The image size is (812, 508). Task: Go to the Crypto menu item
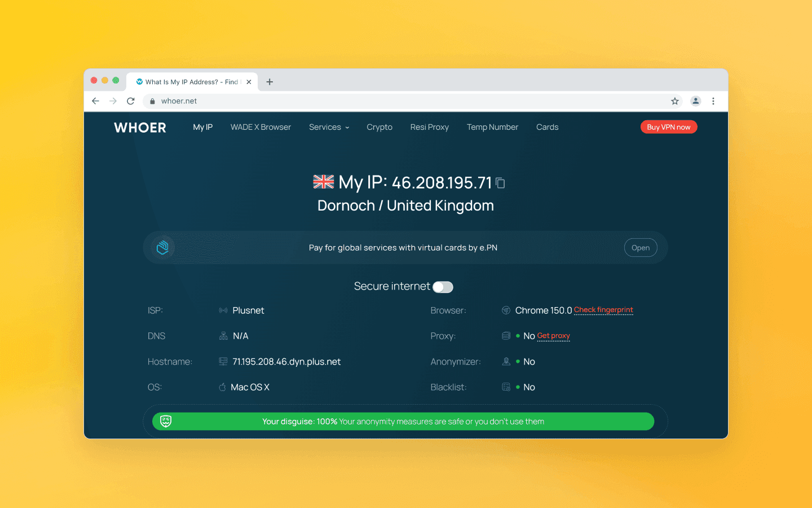[379, 127]
